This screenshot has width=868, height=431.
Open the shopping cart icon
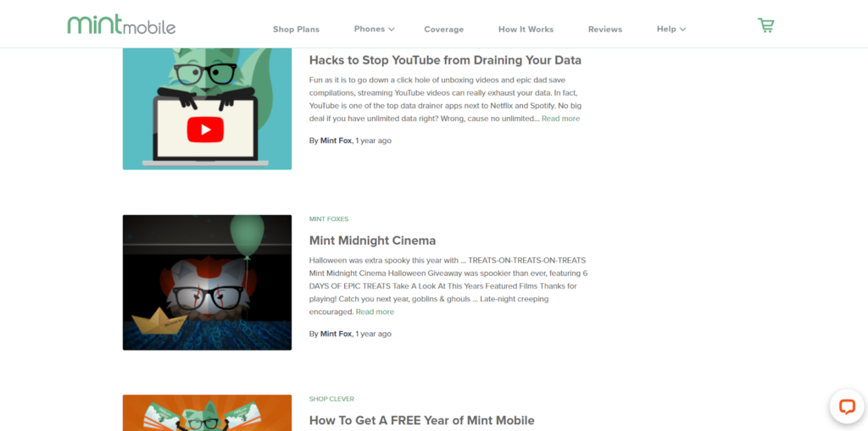[x=765, y=25]
